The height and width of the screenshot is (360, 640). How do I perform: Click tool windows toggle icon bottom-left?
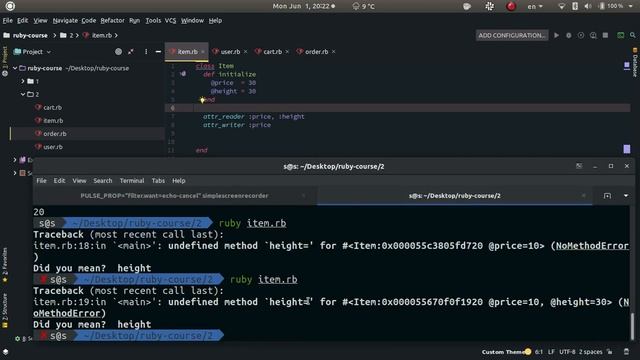pyautogui.click(x=6, y=351)
